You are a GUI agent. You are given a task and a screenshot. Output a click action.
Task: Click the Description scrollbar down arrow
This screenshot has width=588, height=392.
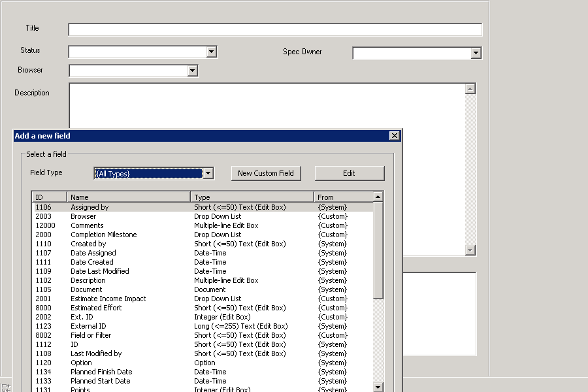pyautogui.click(x=470, y=250)
